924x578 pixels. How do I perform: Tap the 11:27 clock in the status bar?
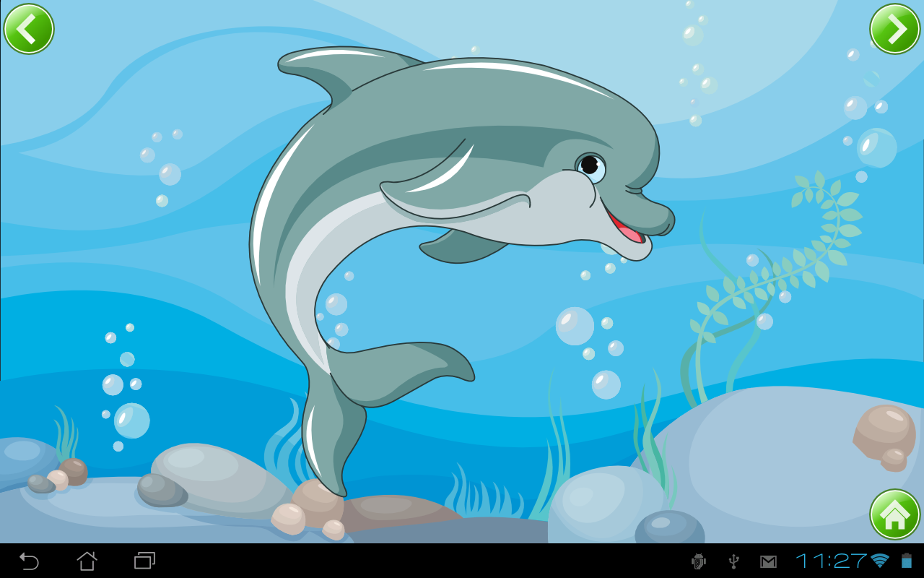point(831,561)
